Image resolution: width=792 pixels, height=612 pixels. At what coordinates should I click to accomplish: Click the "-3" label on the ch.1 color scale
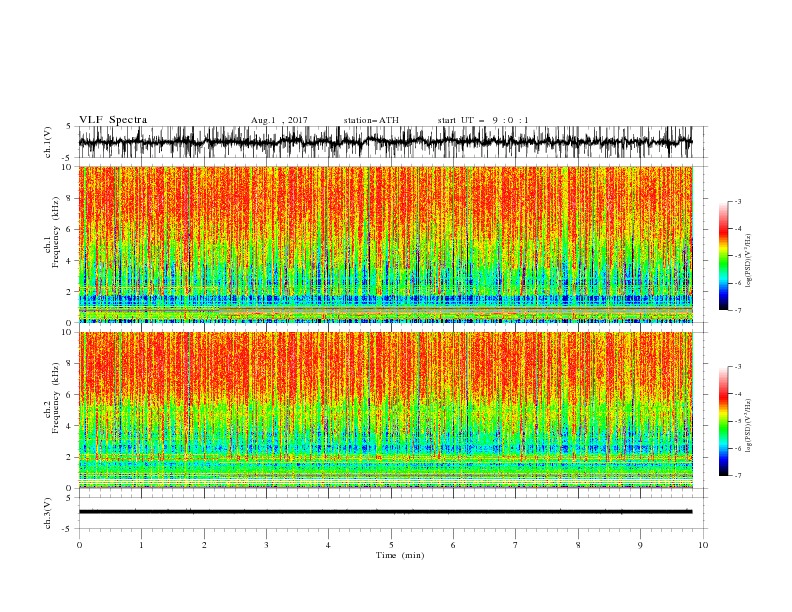[x=738, y=201]
